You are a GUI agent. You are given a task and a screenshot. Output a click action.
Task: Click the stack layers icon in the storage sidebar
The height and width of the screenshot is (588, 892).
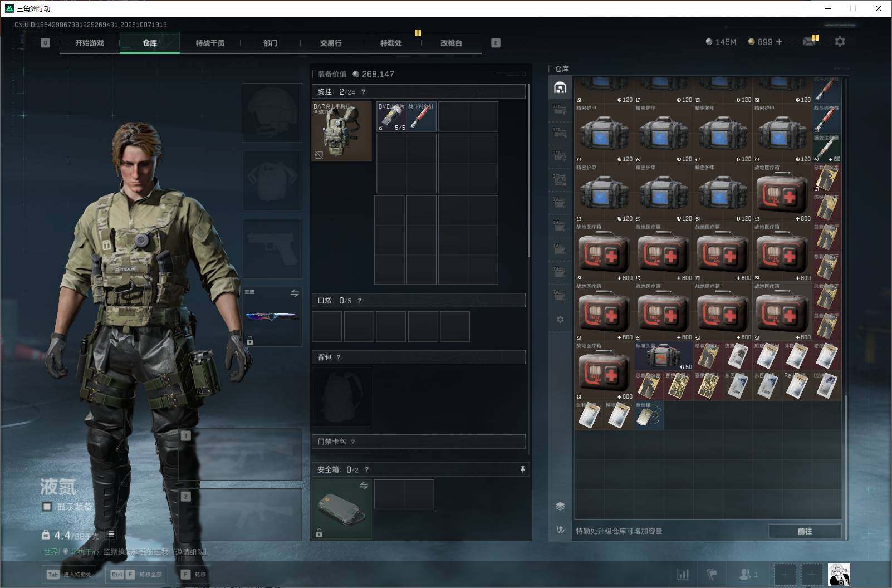(x=560, y=506)
